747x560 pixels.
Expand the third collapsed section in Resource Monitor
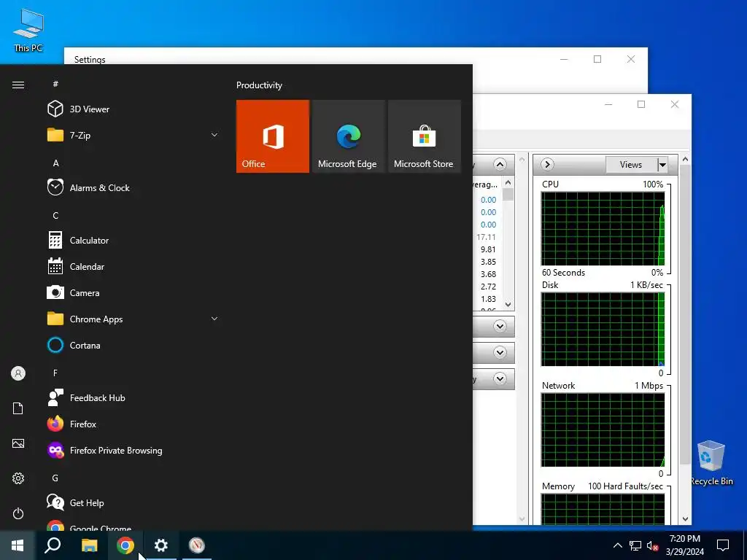(500, 352)
